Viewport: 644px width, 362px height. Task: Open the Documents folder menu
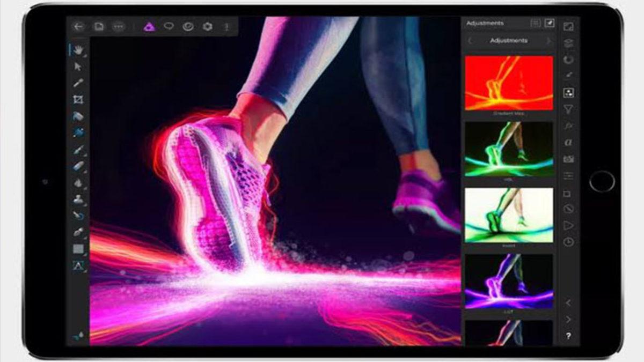point(99,26)
